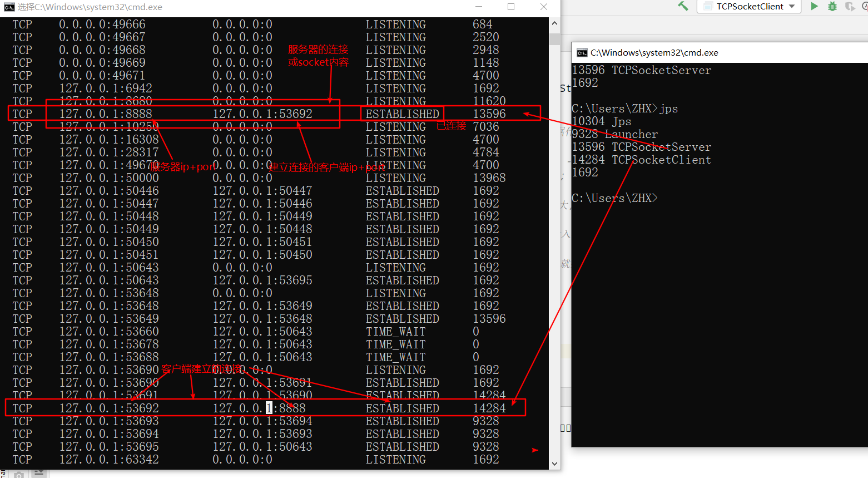Image resolution: width=868 pixels, height=478 pixels.
Task: Click the empty C:\Users\ZHX> prompt at the end
Action: coord(615,199)
